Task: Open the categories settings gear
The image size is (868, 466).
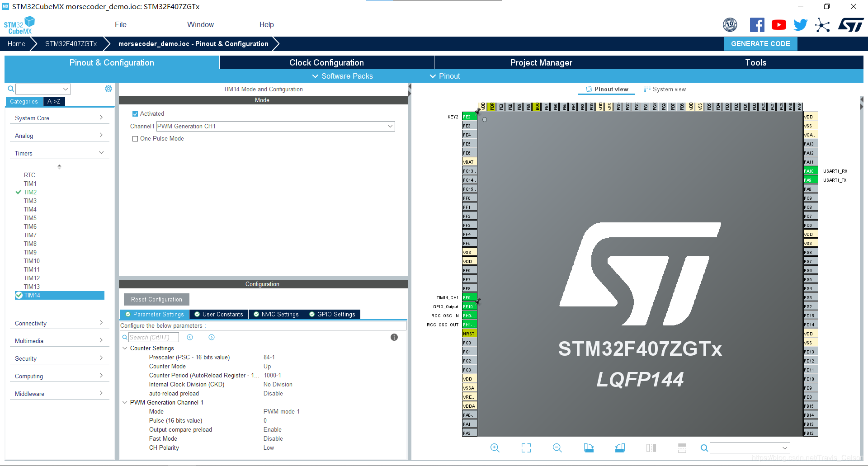Action: [x=108, y=89]
